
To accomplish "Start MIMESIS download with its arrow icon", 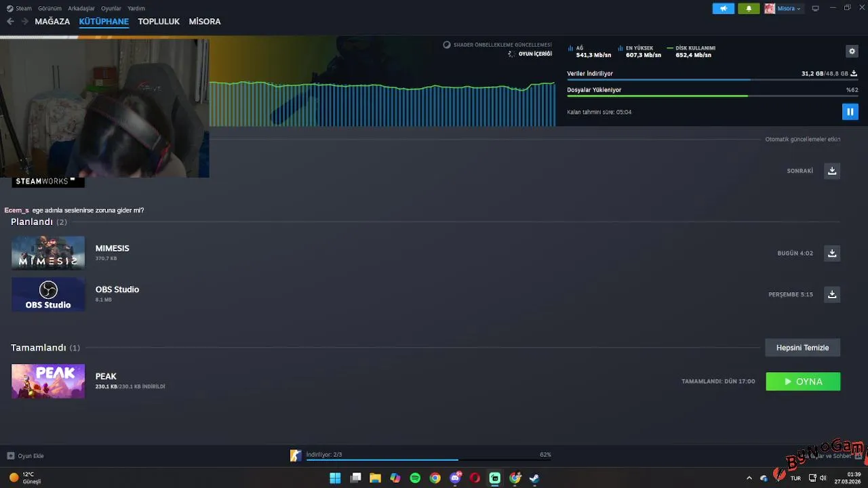I will (832, 253).
